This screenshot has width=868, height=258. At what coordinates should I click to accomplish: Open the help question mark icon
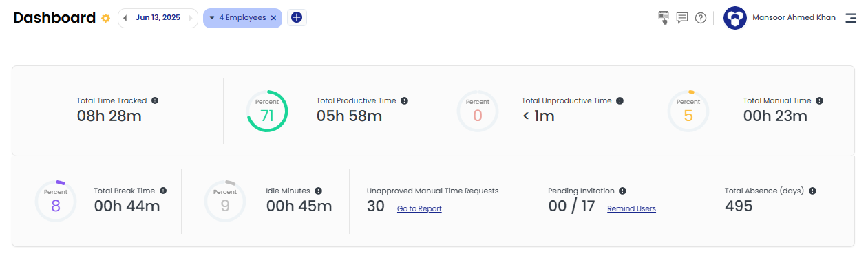point(701,18)
